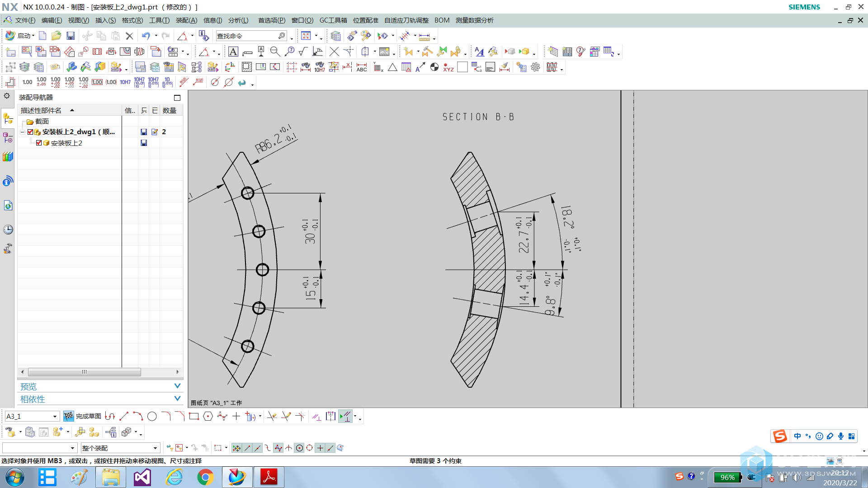The height and width of the screenshot is (488, 868).
Task: Click the Delete X icon in top toolbar
Action: coord(129,36)
